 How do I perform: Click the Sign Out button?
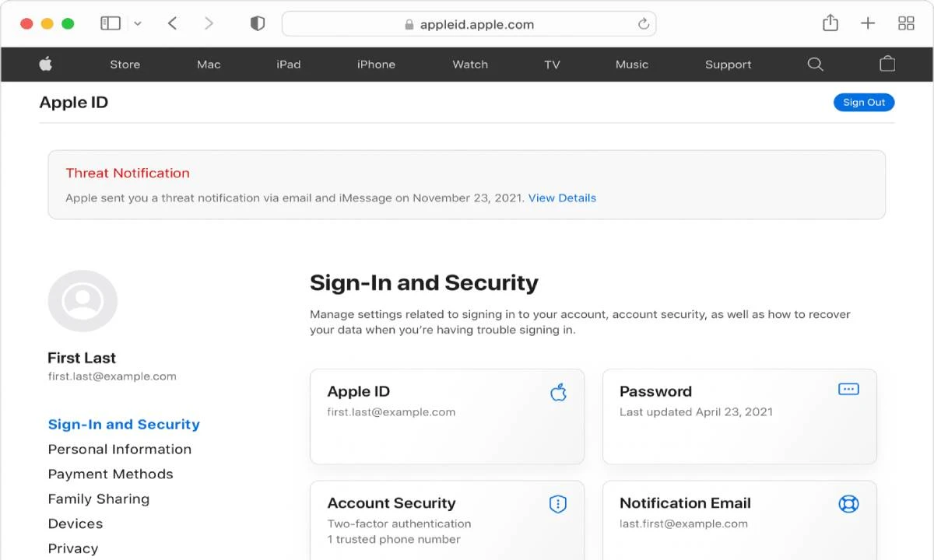864,103
